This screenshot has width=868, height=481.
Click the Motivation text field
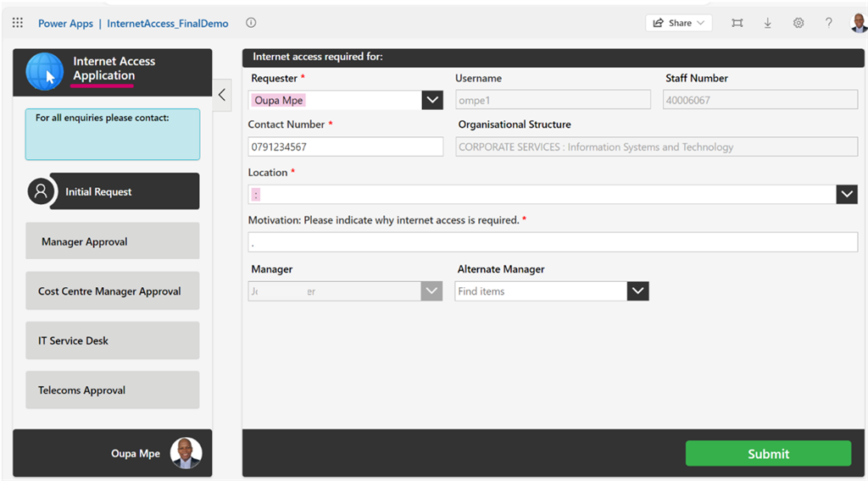pos(553,242)
